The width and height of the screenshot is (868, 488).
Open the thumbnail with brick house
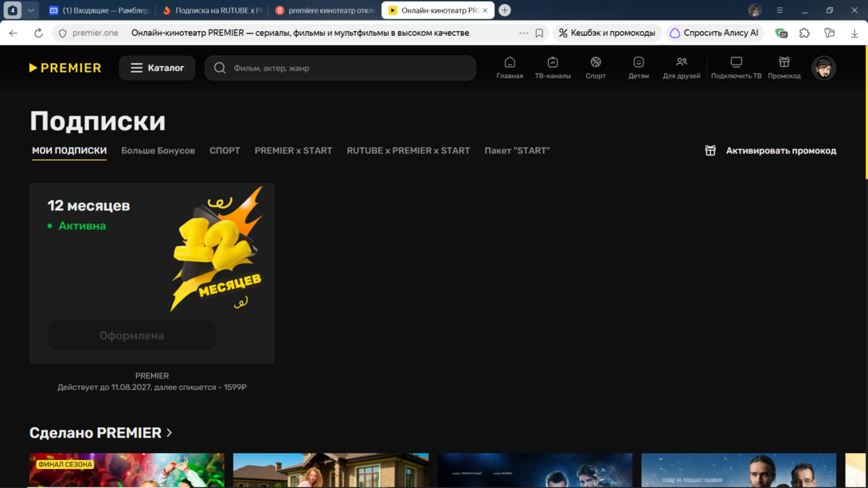pos(330,470)
